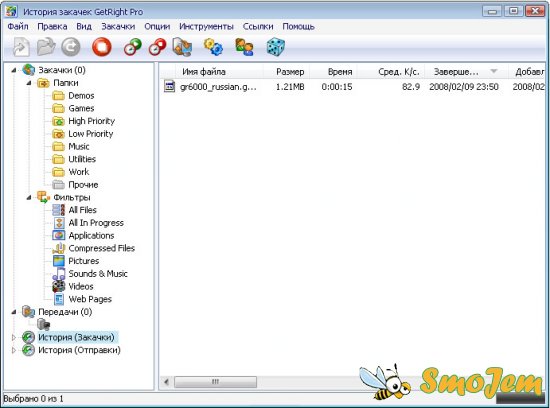Viewport: 550px width, 408px height.
Task: Click the 2008/02/09 23:50 completion cell
Action: (x=464, y=87)
